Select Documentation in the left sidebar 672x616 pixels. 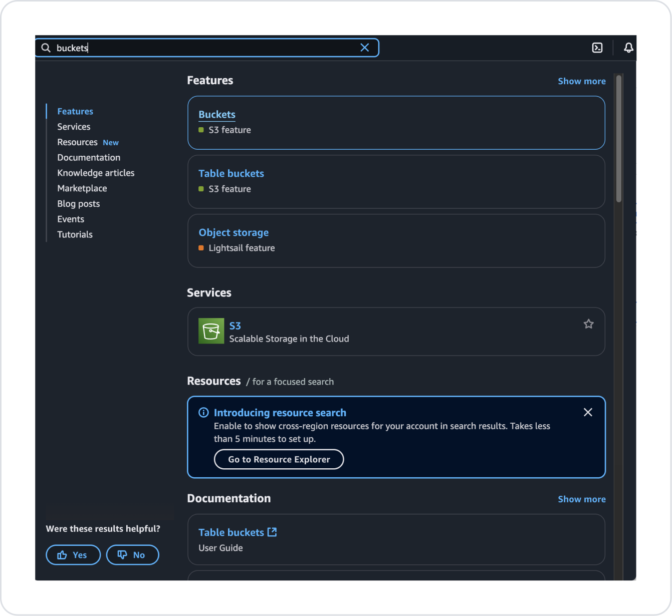[89, 157]
